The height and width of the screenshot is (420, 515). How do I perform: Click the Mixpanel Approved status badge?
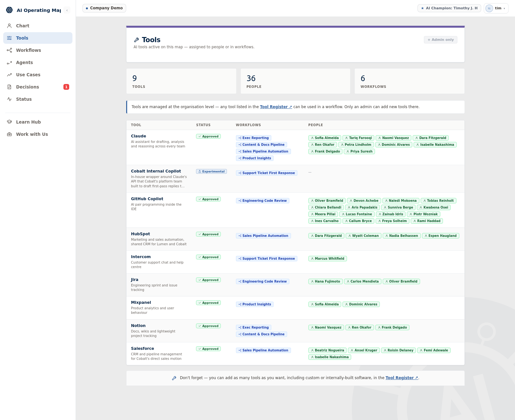click(x=208, y=303)
